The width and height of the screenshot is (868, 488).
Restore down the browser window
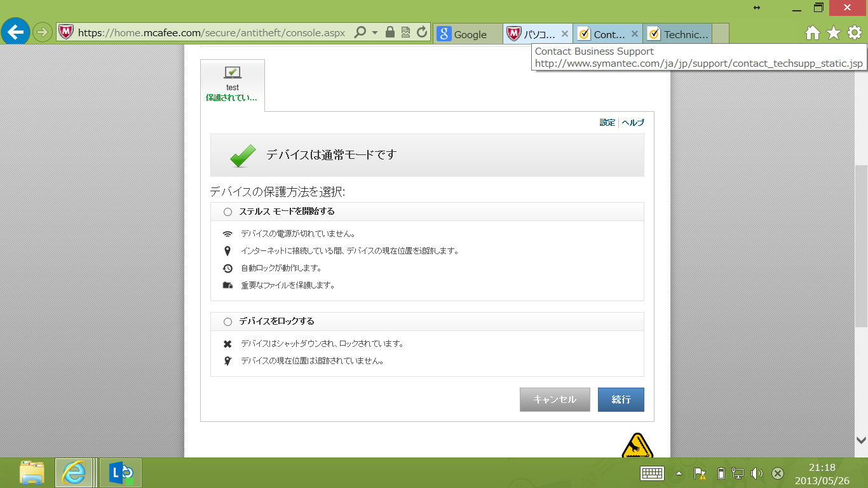pos(819,8)
